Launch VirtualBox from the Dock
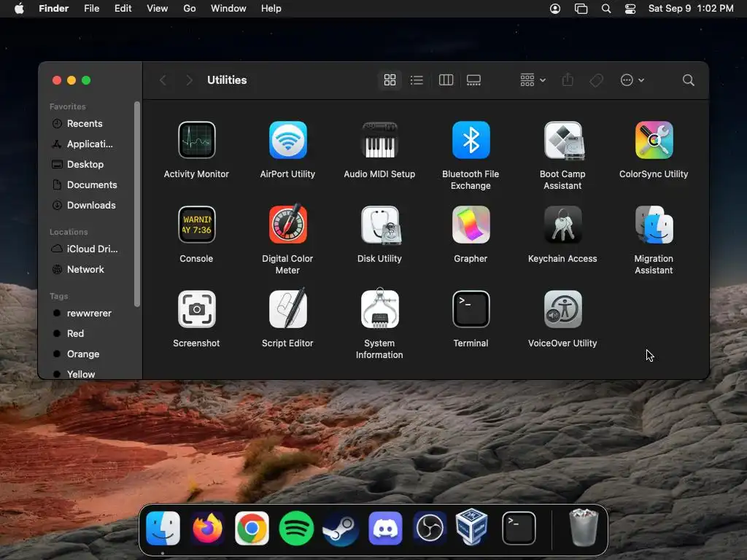The width and height of the screenshot is (747, 560). click(x=472, y=527)
